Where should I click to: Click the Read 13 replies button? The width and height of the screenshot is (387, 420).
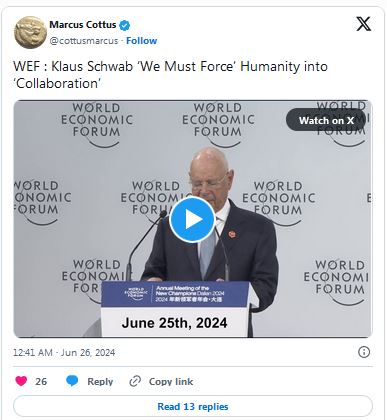(193, 406)
